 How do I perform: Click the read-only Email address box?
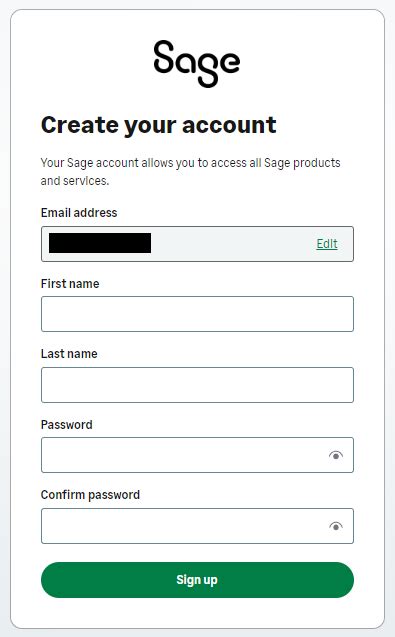click(x=197, y=244)
